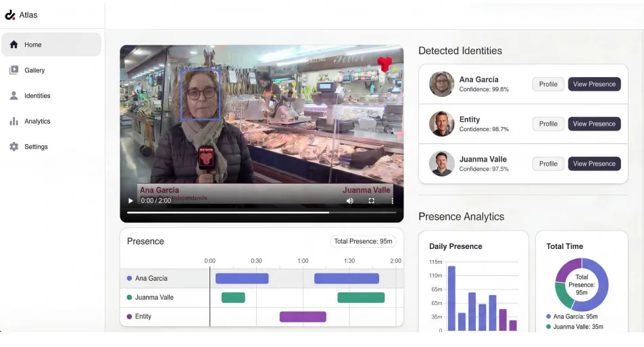This screenshot has width=644, height=347.
Task: Click the Analytics bar chart icon
Action: tap(14, 122)
